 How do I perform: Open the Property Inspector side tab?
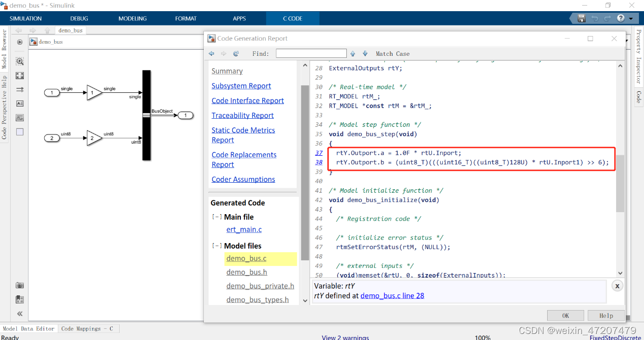tap(638, 56)
